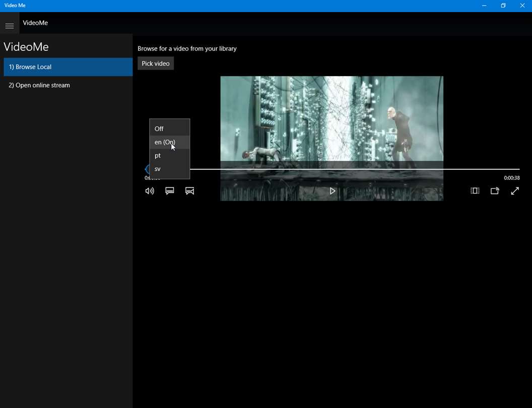Click the closed captions icon
Viewport: 532px width, 408px height.
tap(170, 191)
